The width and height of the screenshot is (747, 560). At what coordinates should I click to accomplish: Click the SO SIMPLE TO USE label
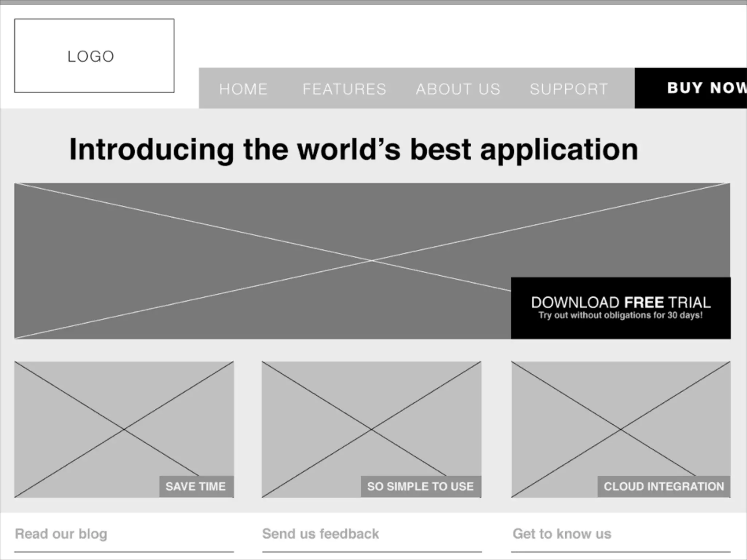click(421, 486)
